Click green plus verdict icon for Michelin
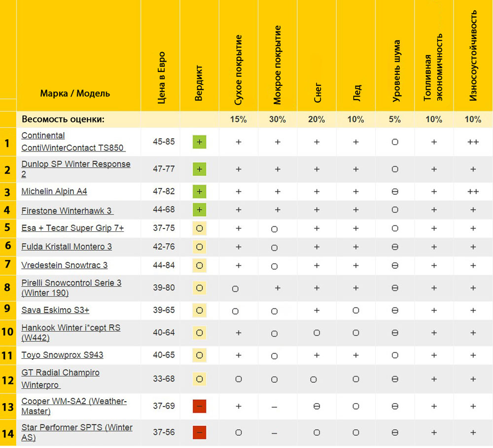Image resolution: width=493 pixels, height=448 pixels. coord(199,191)
